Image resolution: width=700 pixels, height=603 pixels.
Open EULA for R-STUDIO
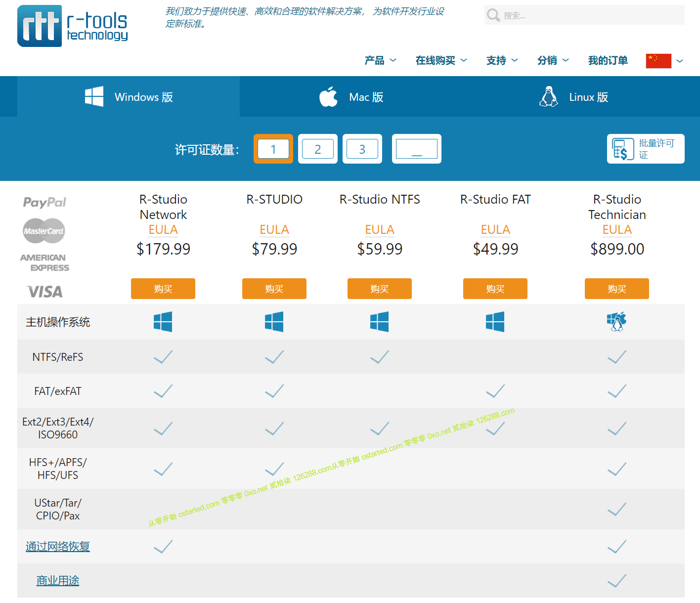[274, 230]
